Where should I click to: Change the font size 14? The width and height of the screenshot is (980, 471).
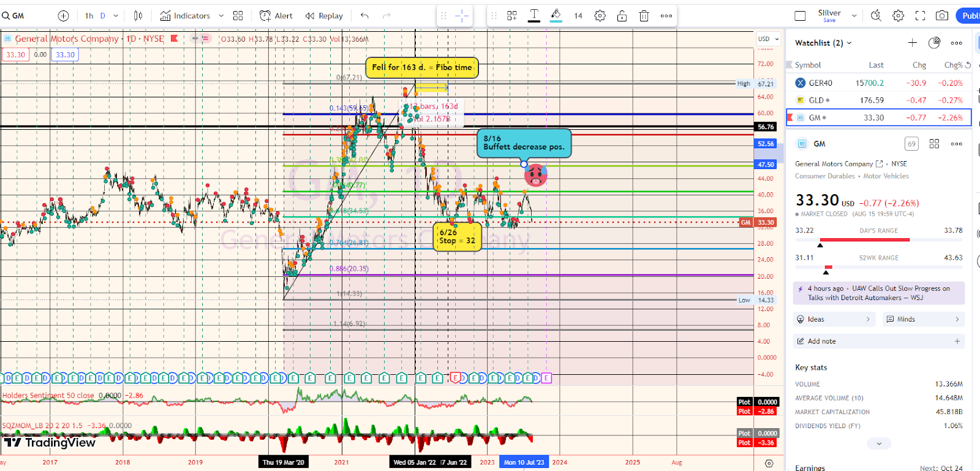[578, 16]
